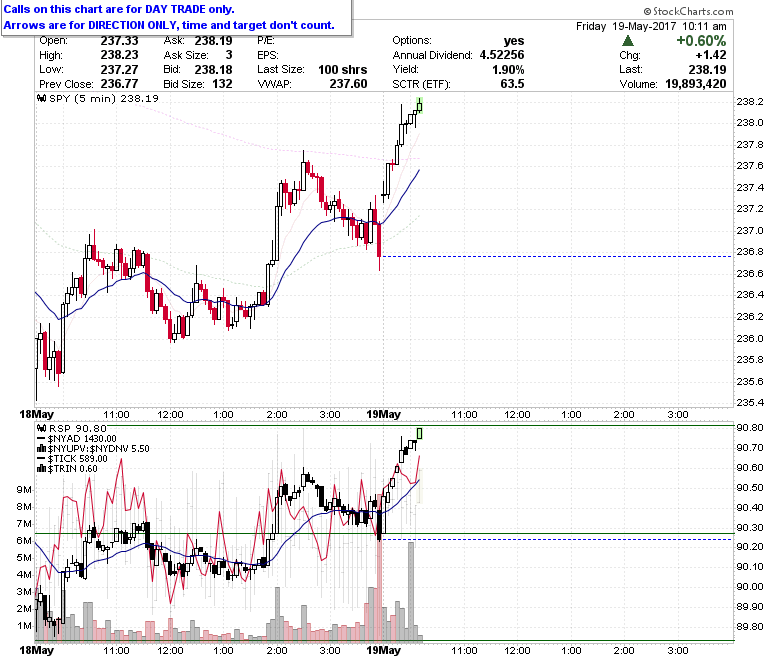Click the Prev Close value 236.77
The width and height of the screenshot is (780, 659).
point(119,84)
